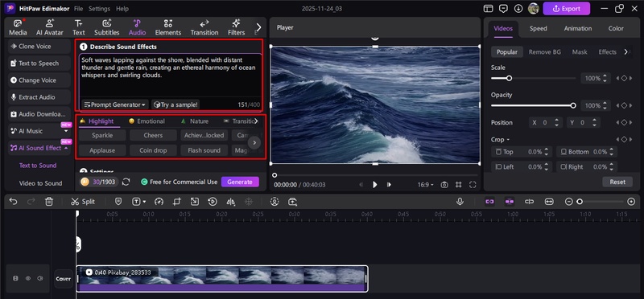This screenshot has width=644, height=299.
Task: Select the crop tool in timeline toolbar
Action: [177, 202]
